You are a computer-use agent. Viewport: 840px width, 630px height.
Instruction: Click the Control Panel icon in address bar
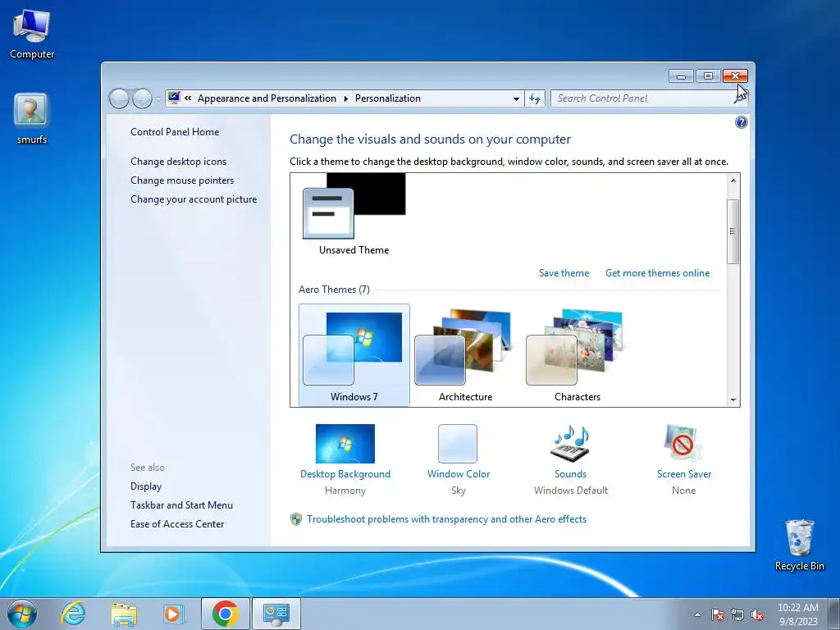[174, 98]
